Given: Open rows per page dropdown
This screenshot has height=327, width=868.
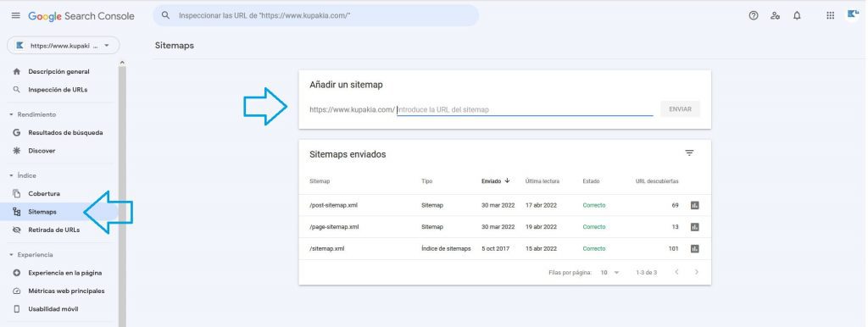Looking at the screenshot, I should pyautogui.click(x=610, y=273).
